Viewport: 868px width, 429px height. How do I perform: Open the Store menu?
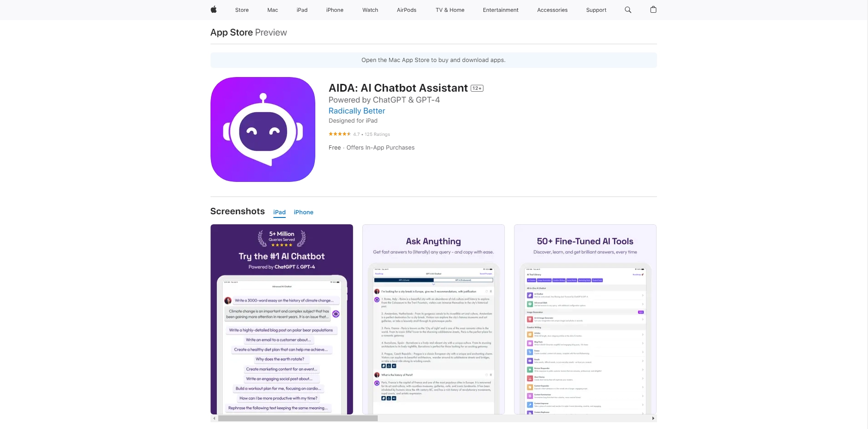point(242,10)
